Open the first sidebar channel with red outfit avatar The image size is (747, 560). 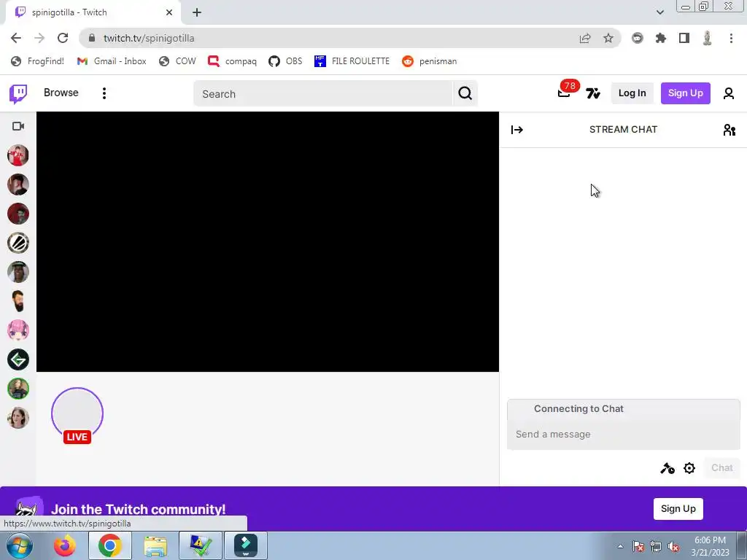(18, 155)
